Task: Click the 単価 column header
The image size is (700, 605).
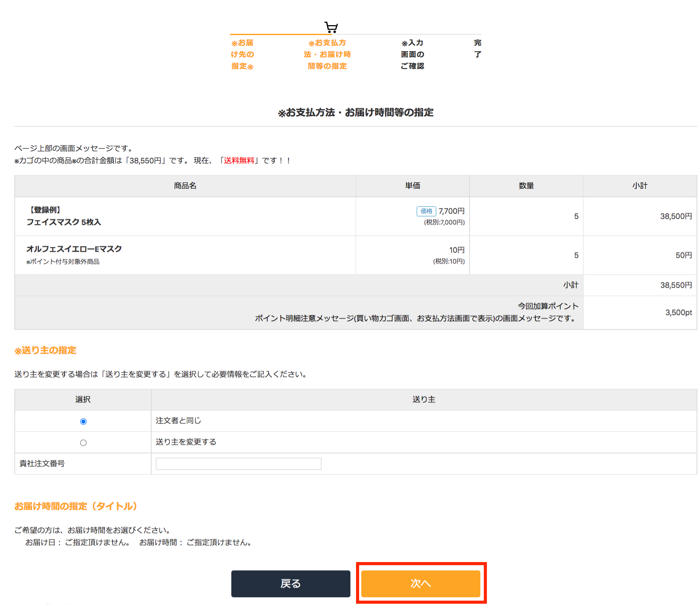Action: point(412,186)
